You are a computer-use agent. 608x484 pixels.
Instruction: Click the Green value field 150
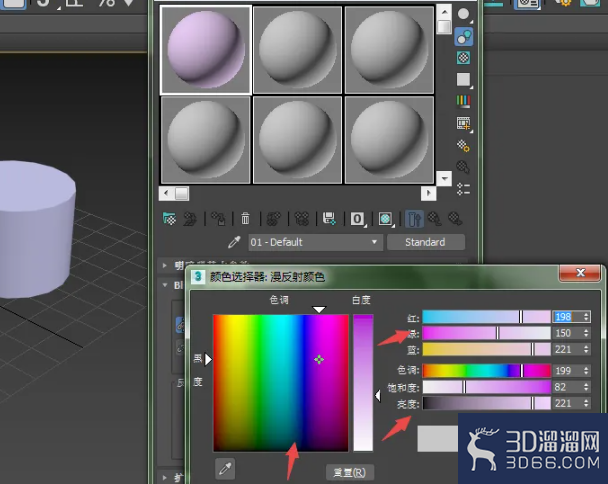pos(567,333)
